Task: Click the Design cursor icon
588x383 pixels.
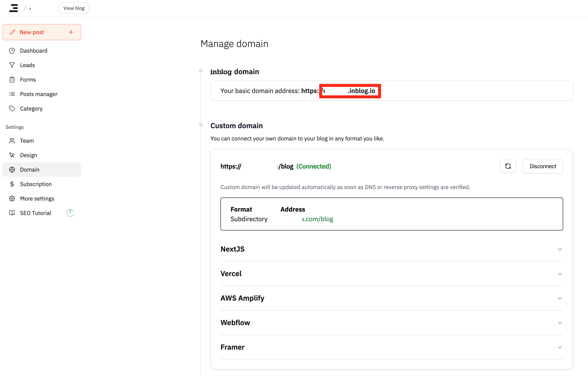Action: point(12,155)
